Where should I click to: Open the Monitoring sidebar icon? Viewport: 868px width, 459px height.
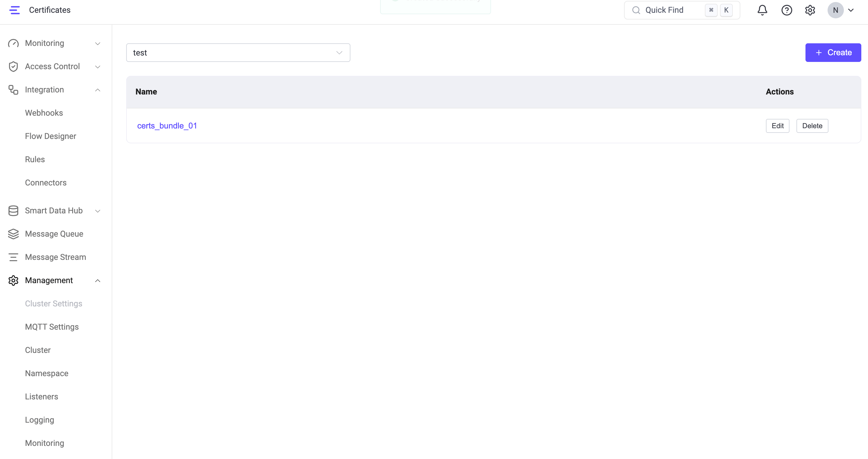13,43
